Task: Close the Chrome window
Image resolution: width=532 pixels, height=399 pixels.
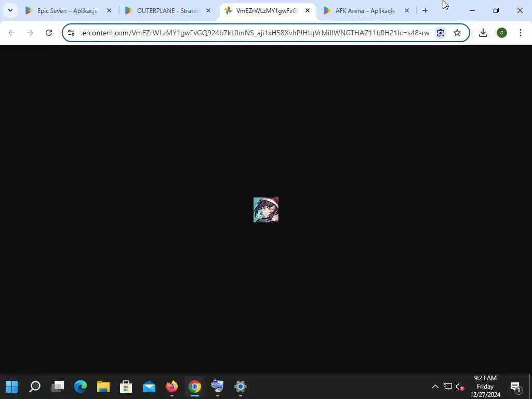Action: coord(520,11)
